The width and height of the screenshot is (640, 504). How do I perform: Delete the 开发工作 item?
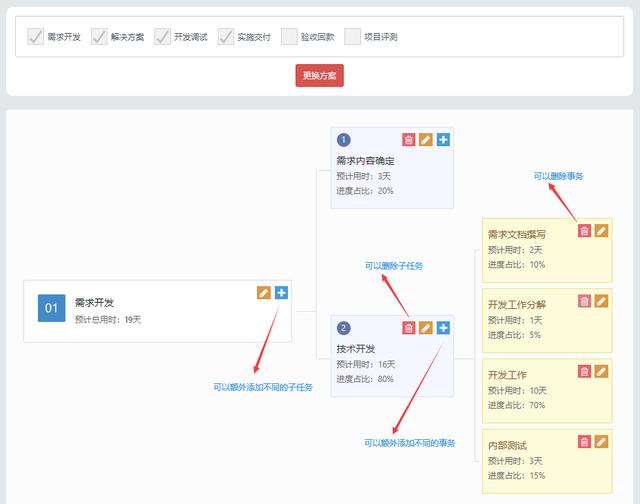[x=584, y=371]
